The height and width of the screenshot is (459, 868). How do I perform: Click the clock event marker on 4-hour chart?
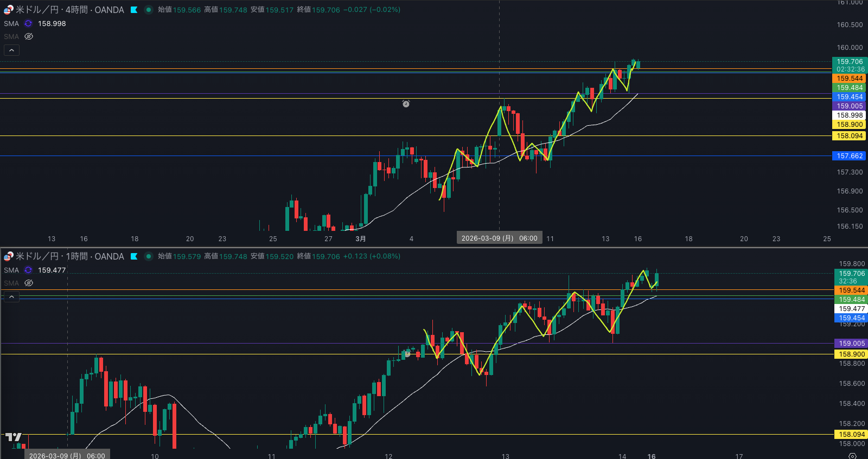[406, 104]
